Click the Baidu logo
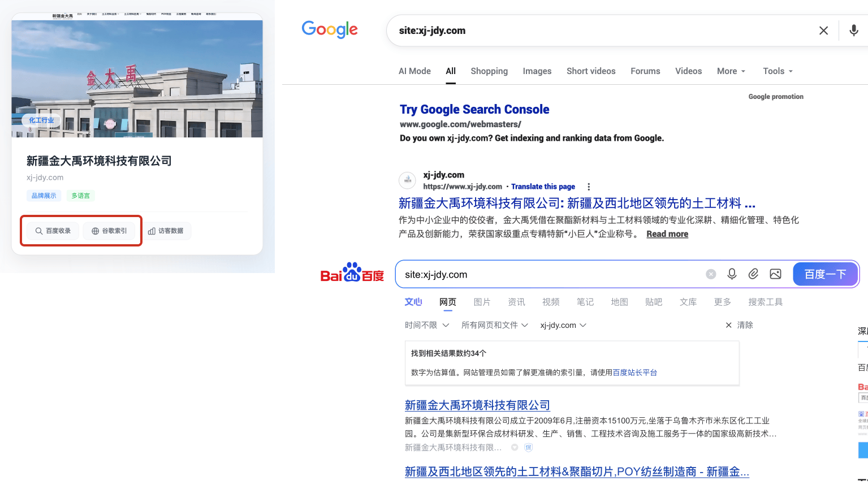 (352, 273)
